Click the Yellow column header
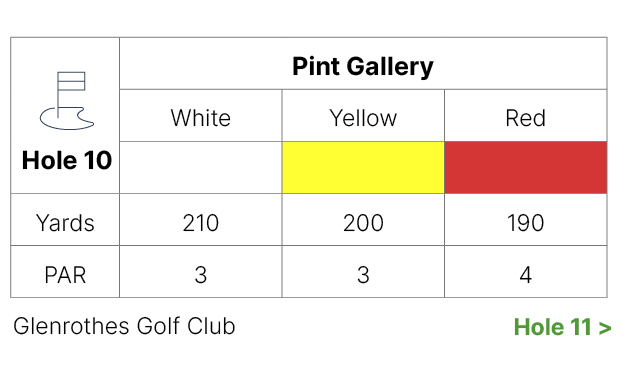 (363, 118)
